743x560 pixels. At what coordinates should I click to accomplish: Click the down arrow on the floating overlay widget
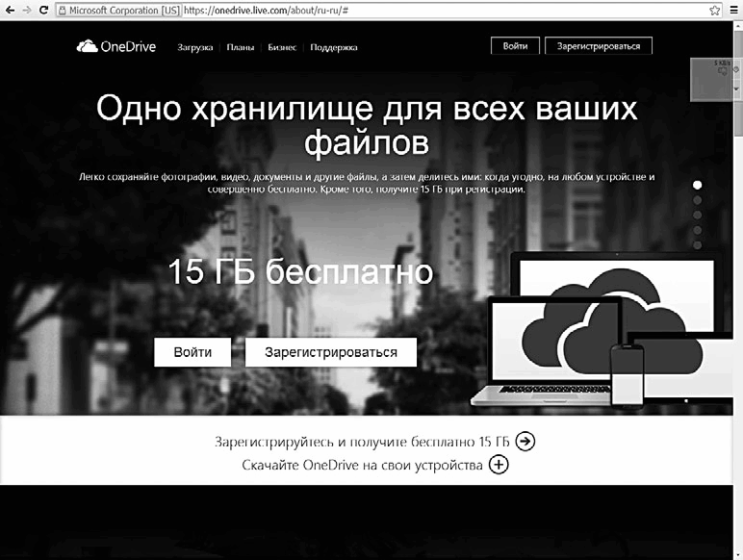[736, 89]
